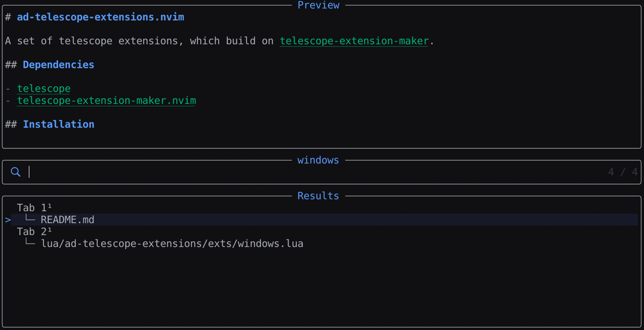
Task: Click the tree branch icon before windows.lua path
Action: pyautogui.click(x=30, y=243)
